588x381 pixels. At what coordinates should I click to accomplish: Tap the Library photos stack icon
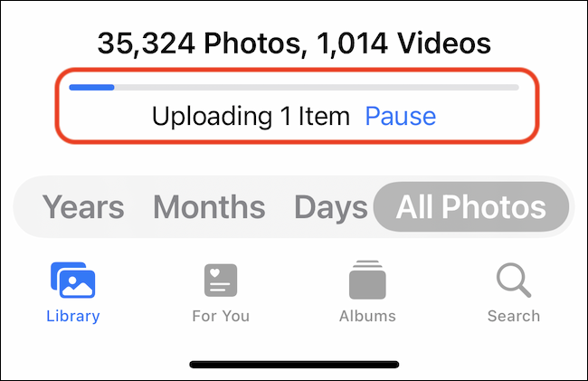pos(72,281)
